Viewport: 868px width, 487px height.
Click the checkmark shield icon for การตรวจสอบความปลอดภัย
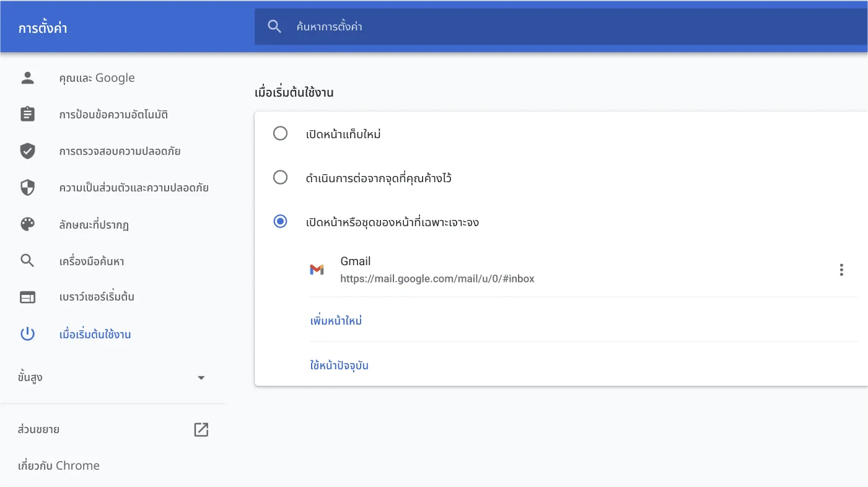pyautogui.click(x=27, y=151)
